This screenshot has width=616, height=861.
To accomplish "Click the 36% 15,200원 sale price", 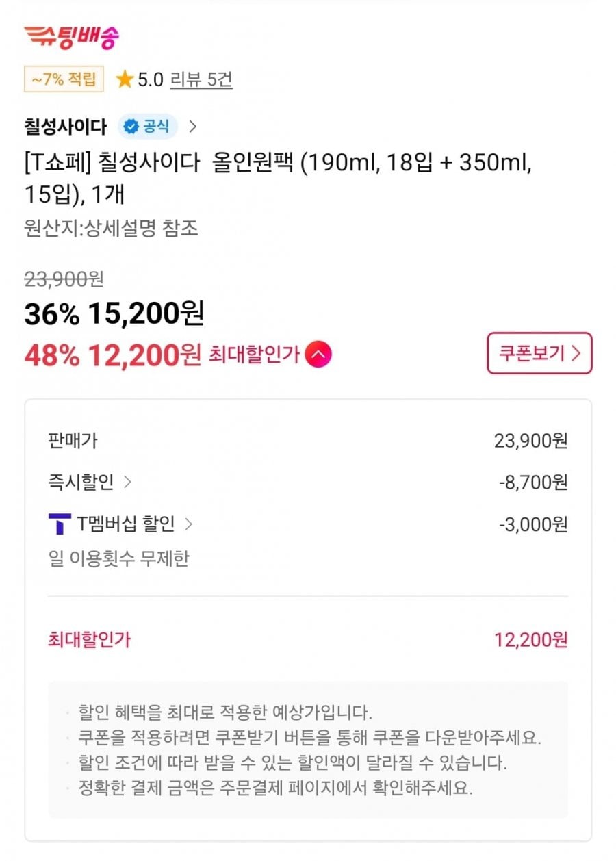I will [x=114, y=314].
